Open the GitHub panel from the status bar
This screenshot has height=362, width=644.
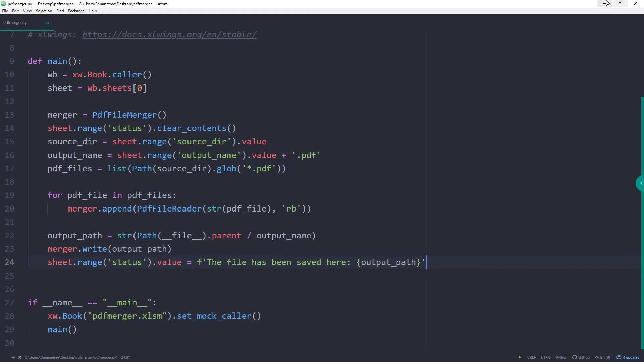(581, 357)
